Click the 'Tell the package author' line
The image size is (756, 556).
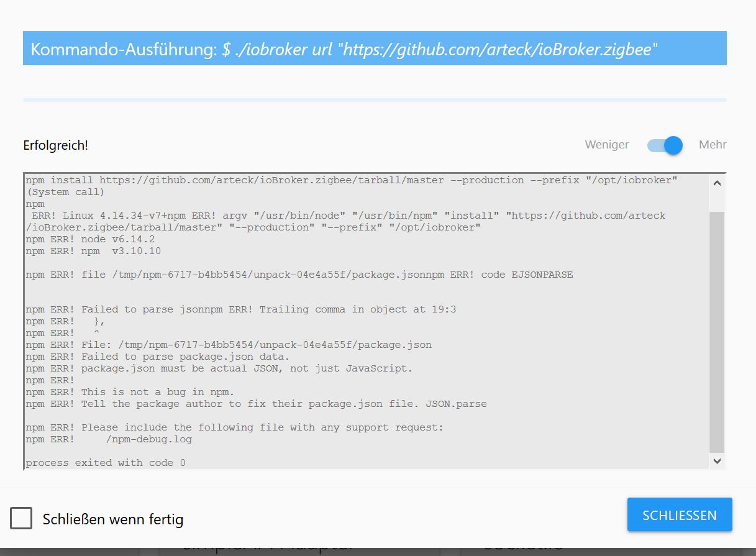[x=256, y=404]
